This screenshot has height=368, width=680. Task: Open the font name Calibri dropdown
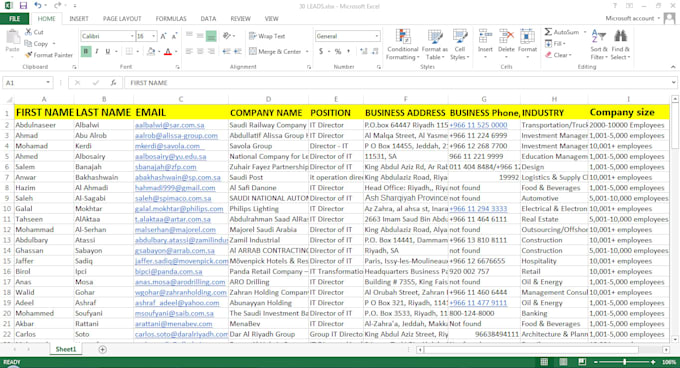(x=132, y=36)
